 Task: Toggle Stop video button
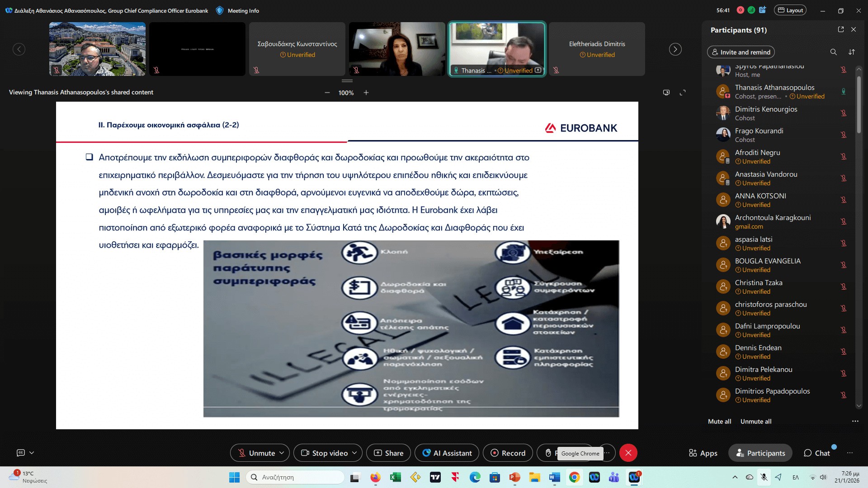[324, 453]
